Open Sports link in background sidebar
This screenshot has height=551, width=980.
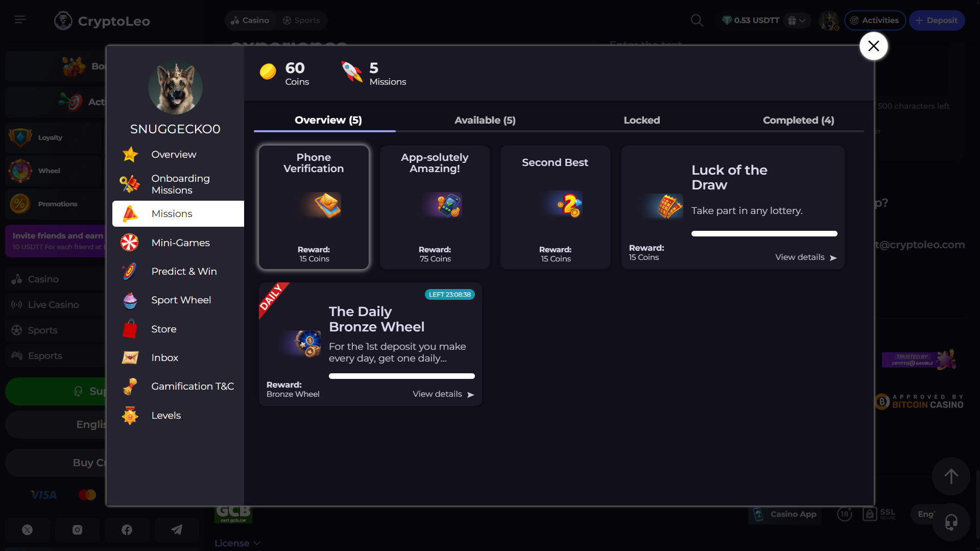click(54, 330)
